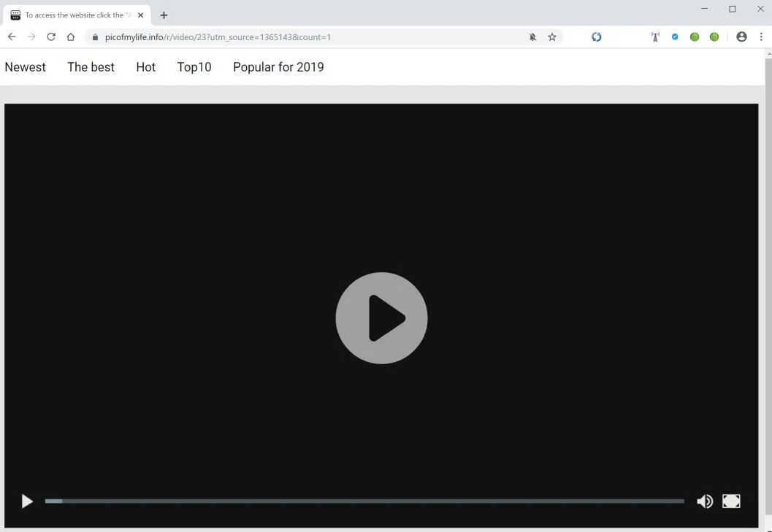Image resolution: width=772 pixels, height=532 pixels.
Task: Open the browser home page
Action: (71, 37)
